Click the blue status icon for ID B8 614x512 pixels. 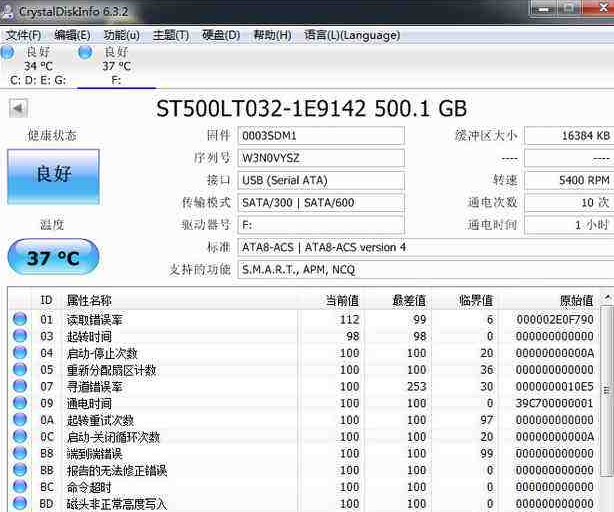pos(20,453)
